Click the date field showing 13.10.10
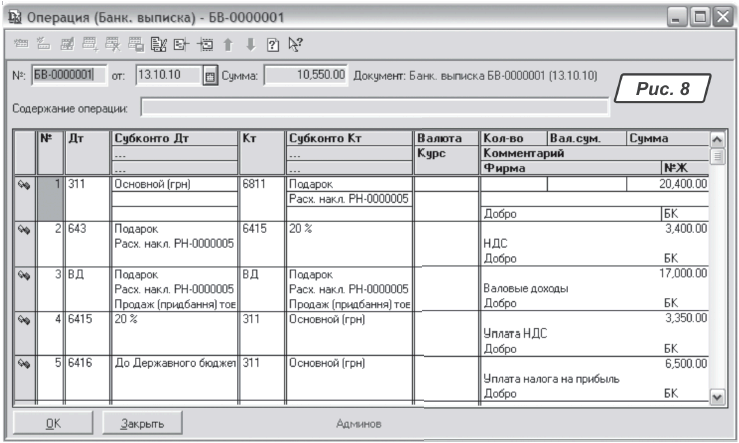The width and height of the screenshot is (739, 443). (x=166, y=76)
